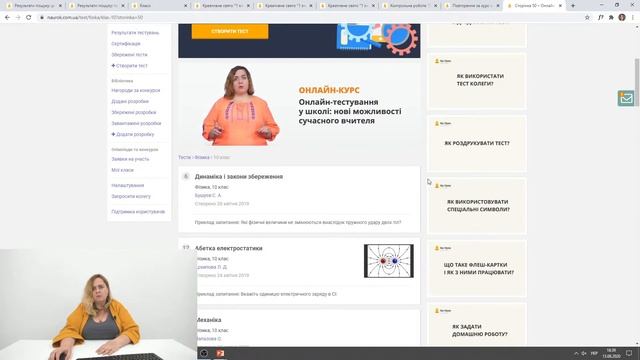Viewport: 640px width, 360px height.
Task: Close the active 'Сторінка 50' tab
Action: [x=560, y=6]
